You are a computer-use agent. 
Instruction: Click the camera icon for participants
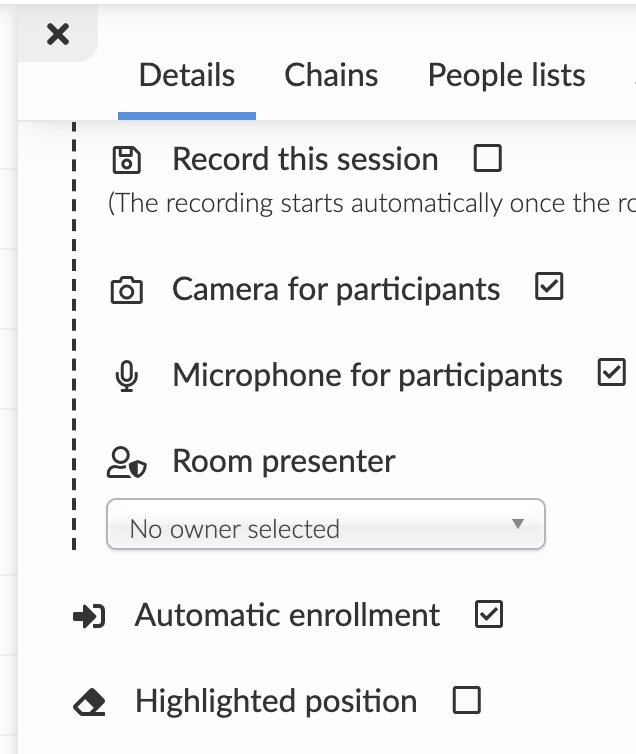coord(126,290)
